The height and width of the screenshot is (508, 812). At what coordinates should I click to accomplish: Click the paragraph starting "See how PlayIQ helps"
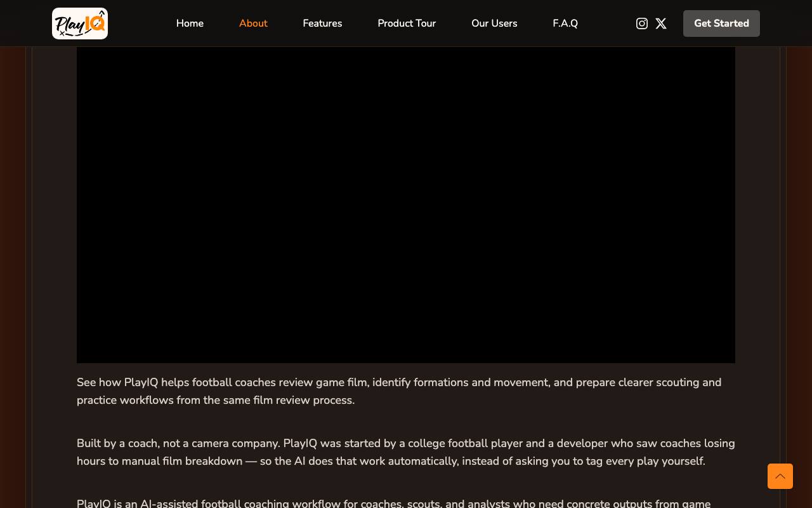406,391
